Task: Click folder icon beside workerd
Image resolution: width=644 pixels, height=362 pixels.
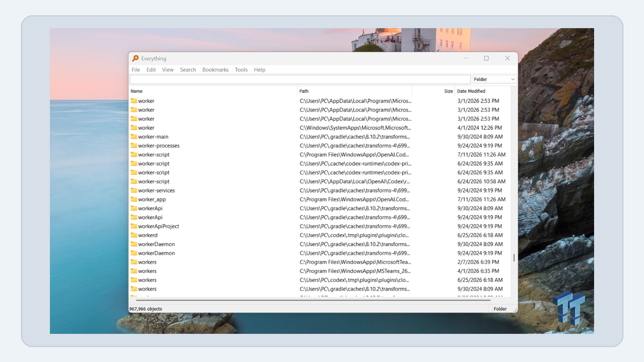Action: coord(134,235)
